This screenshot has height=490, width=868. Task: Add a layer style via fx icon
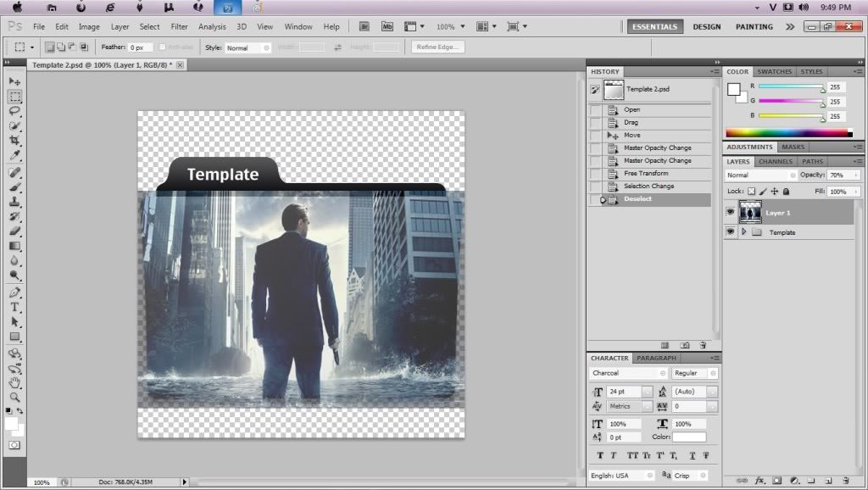pos(759,480)
